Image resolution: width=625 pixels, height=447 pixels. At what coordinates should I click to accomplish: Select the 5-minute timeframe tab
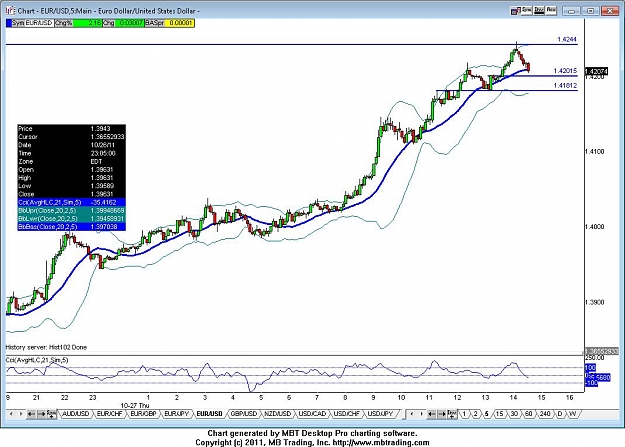coord(486,414)
